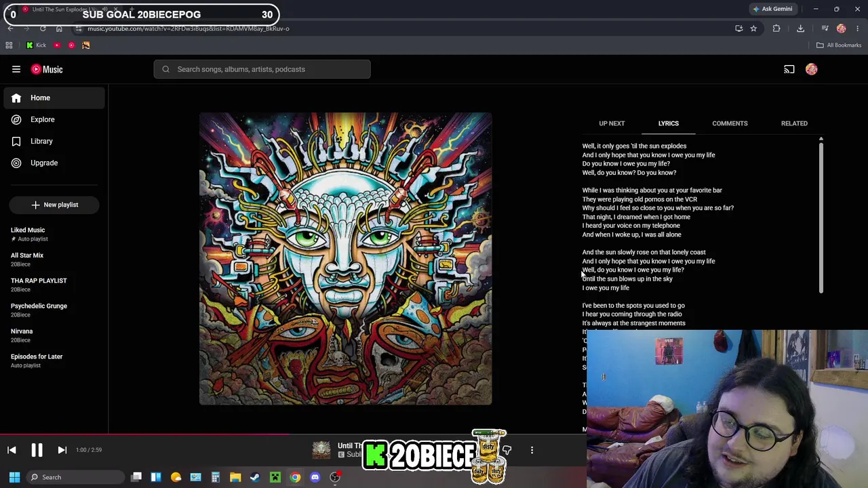
Task: Open the All Star Mix playlist
Action: pos(27,260)
